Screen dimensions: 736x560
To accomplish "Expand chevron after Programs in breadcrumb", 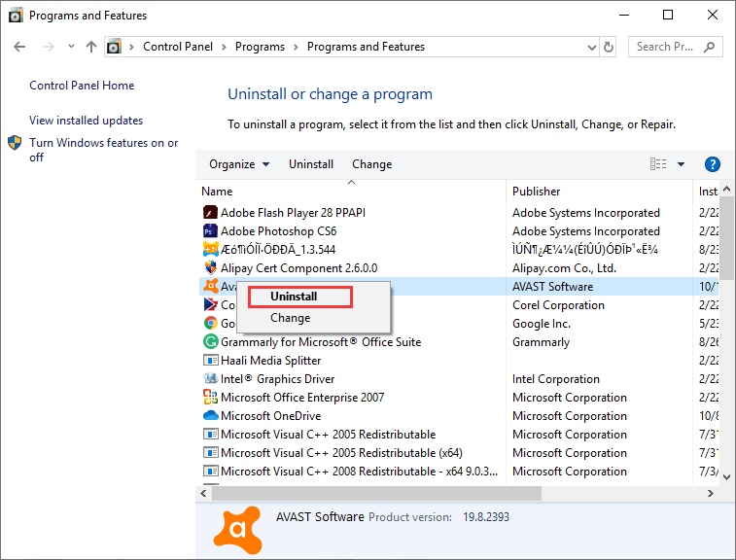I will pyautogui.click(x=296, y=47).
